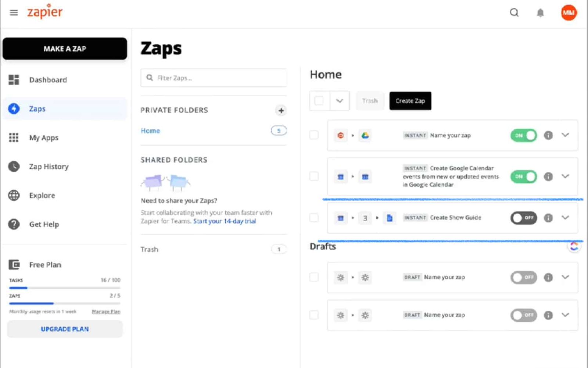Open the bulk selection dropdown arrow
Viewport: 588px width, 368px height.
coord(340,101)
